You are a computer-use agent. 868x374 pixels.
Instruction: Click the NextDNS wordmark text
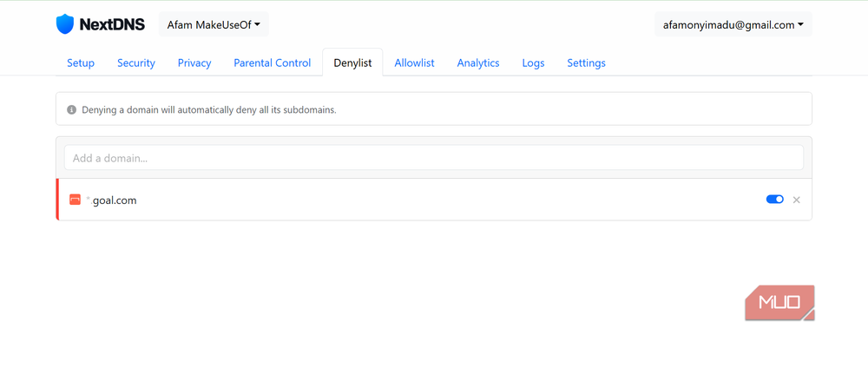112,24
